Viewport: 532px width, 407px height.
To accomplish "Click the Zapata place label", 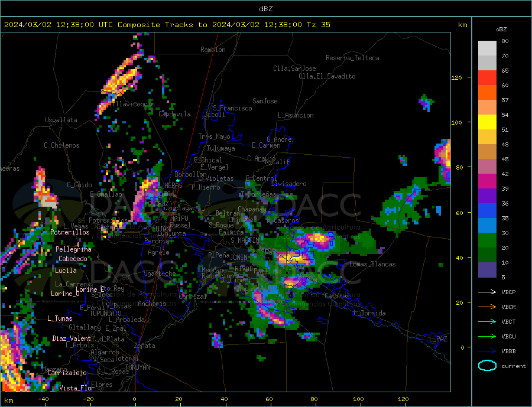I will 145,346.
